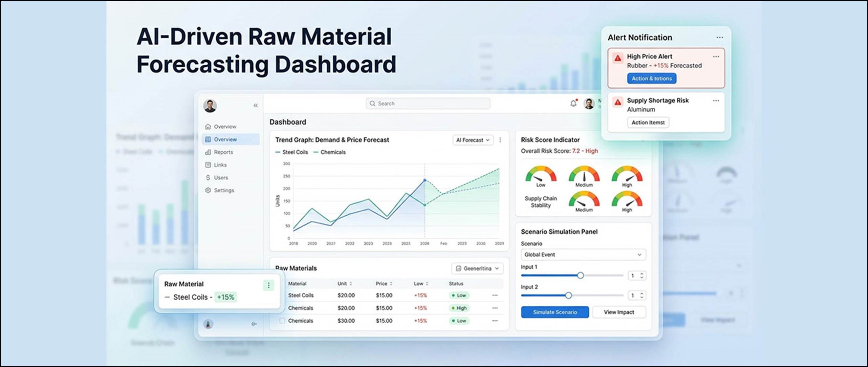Click the Input 1 number stepper
The height and width of the screenshot is (367, 868).
tap(637, 276)
